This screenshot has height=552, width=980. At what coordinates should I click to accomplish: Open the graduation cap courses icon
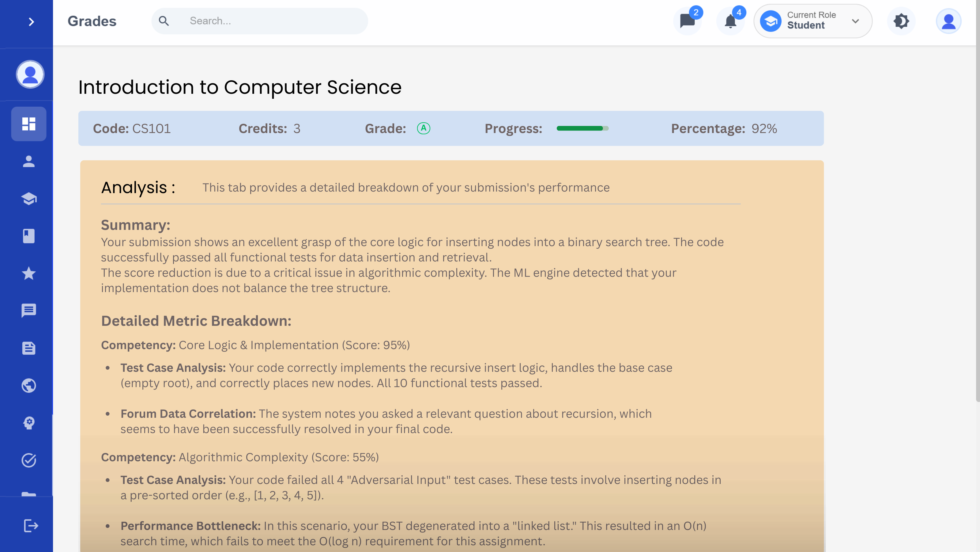click(28, 198)
